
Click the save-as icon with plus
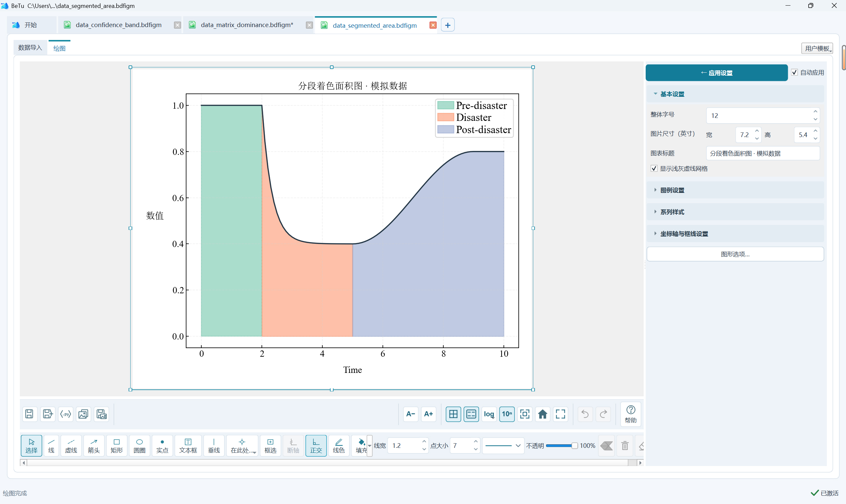click(48, 414)
